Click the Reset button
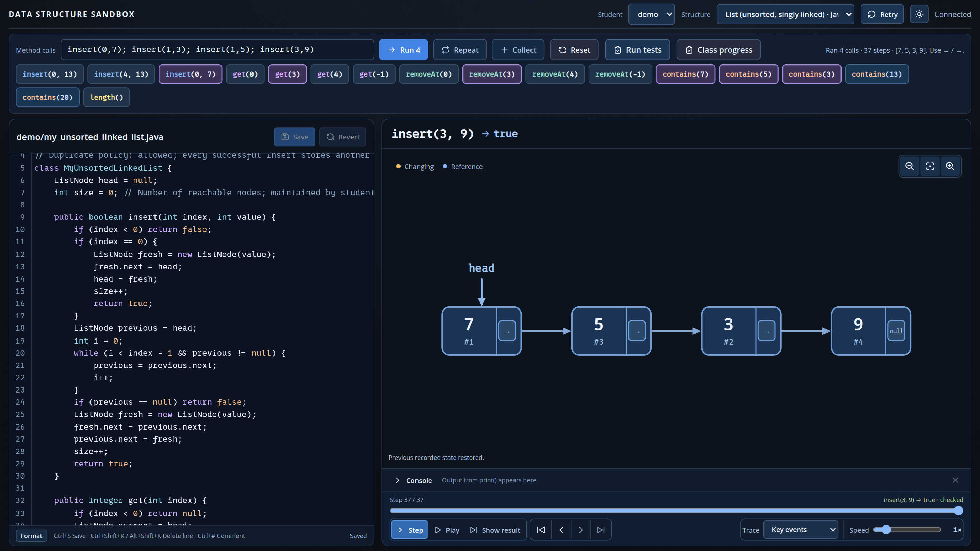The height and width of the screenshot is (551, 980). point(574,50)
